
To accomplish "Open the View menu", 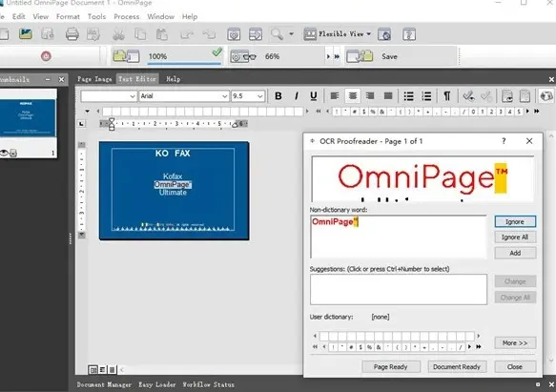I will pos(40,16).
